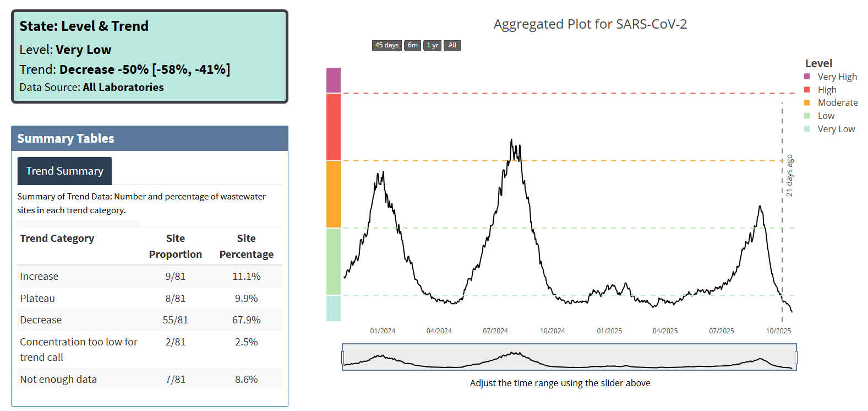Click 'Concentration too low for trend call' row
The width and height of the screenshot is (868, 411).
point(150,349)
